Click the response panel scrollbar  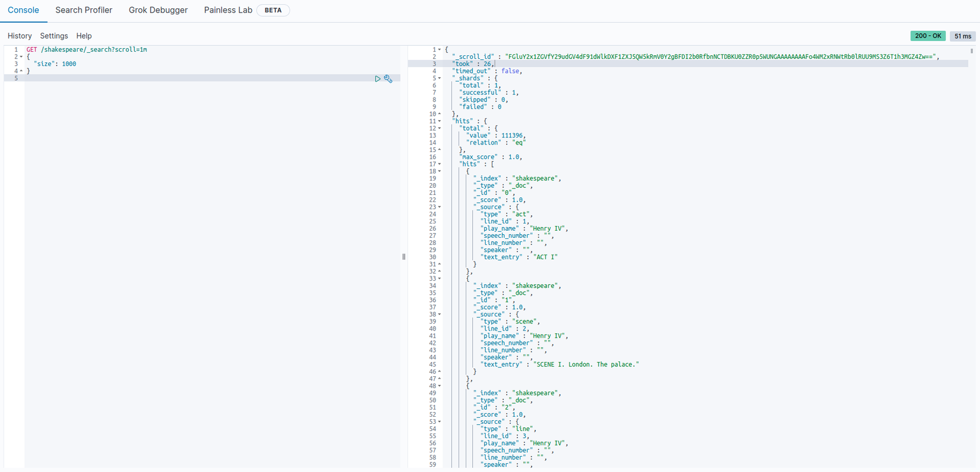(972, 52)
